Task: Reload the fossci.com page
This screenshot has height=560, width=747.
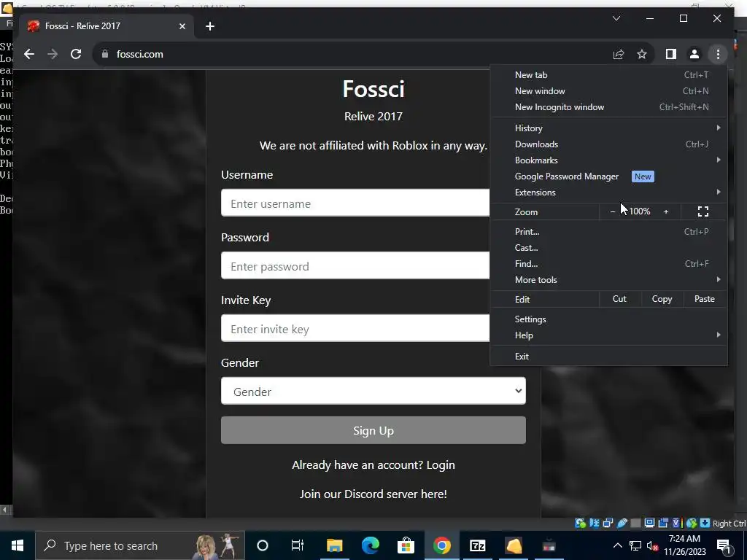Action: (x=76, y=54)
